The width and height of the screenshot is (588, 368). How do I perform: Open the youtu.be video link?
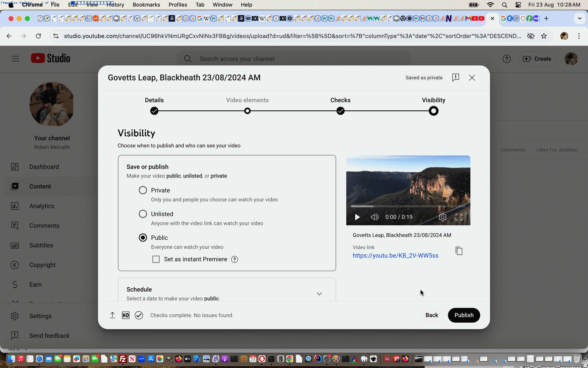[x=395, y=255]
